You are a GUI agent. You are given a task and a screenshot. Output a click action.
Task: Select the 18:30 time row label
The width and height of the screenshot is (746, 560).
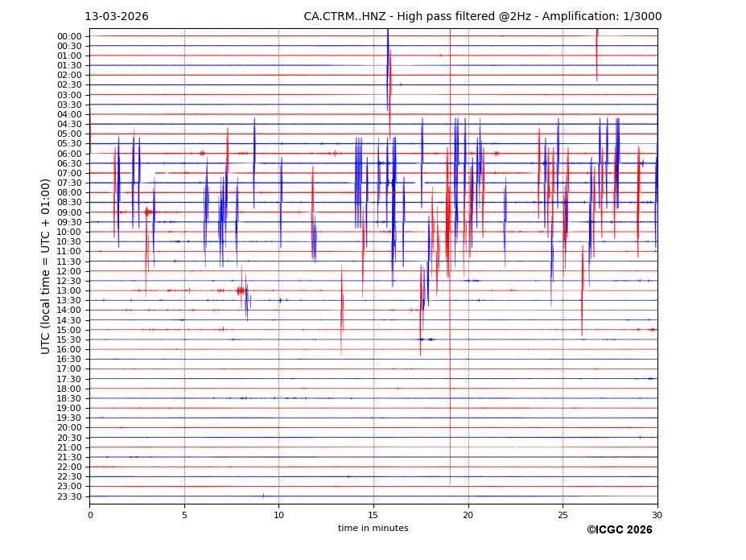point(69,398)
